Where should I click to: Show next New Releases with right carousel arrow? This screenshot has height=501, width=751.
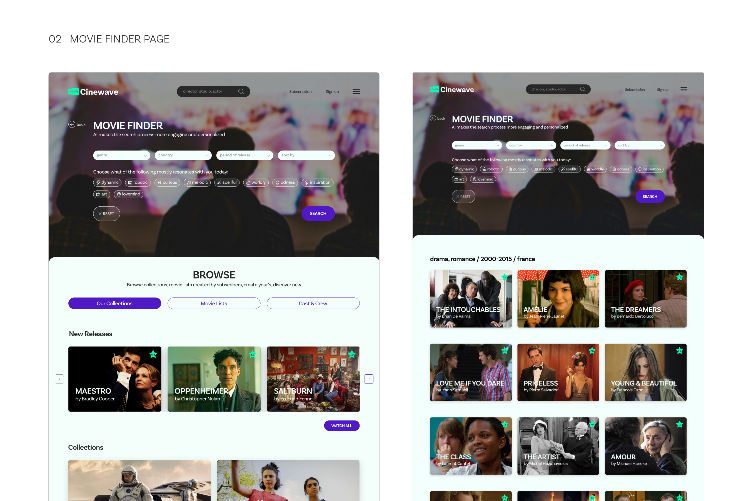coord(369,379)
